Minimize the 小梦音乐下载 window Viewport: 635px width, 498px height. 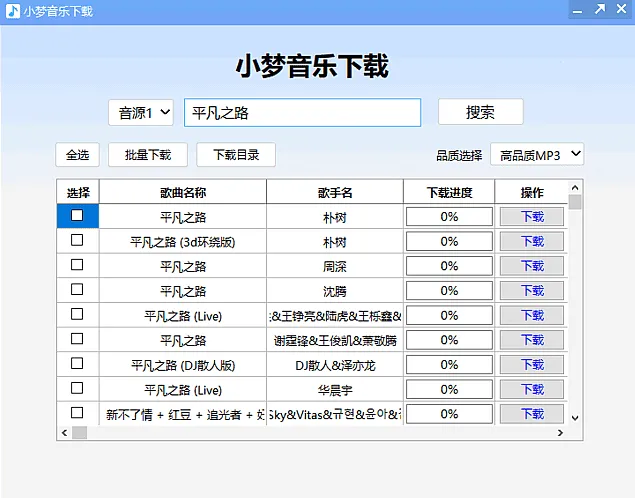577,10
